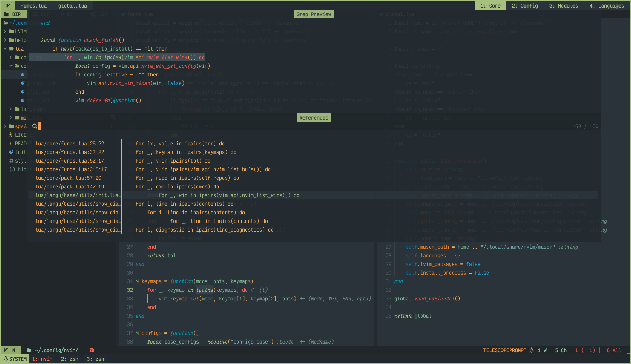The image size is (631, 364).
Task: Select the '4: Languages' tab
Action: 607,6
